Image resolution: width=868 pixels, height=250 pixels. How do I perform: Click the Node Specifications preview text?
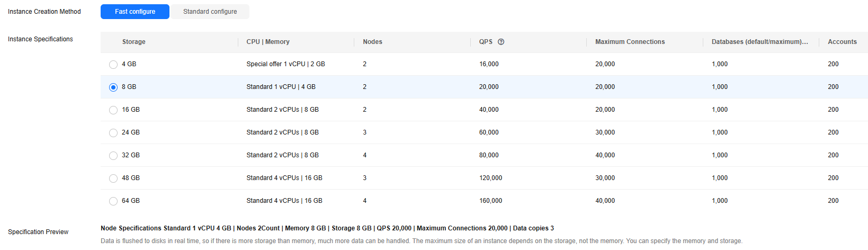pos(327,228)
